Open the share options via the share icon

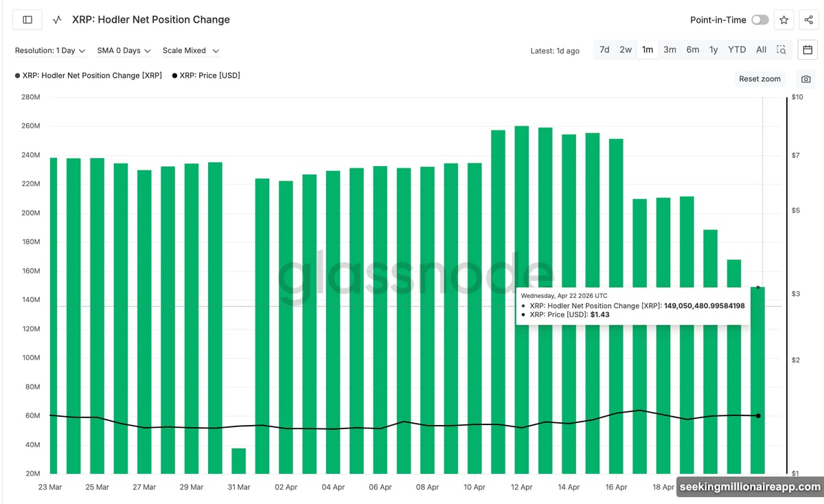coord(807,19)
